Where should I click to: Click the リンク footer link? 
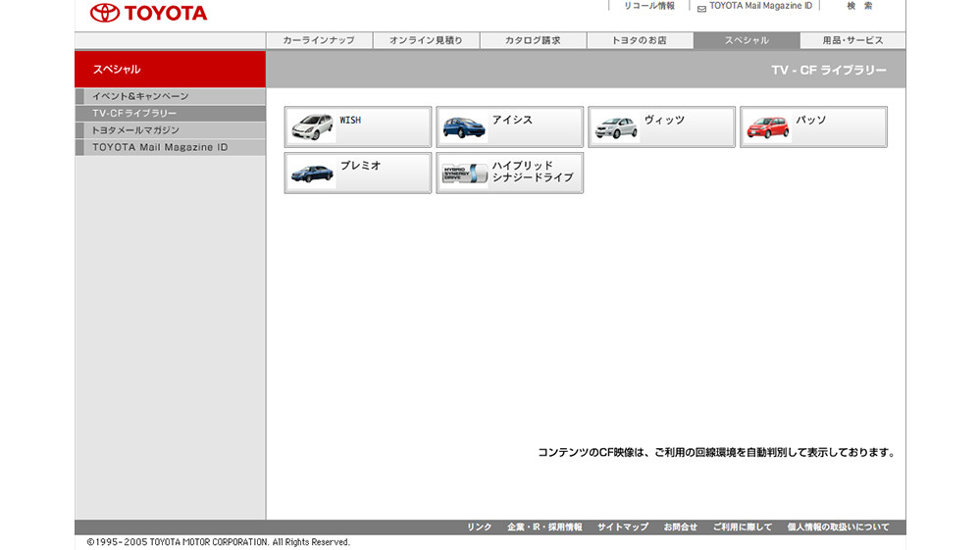point(480,527)
